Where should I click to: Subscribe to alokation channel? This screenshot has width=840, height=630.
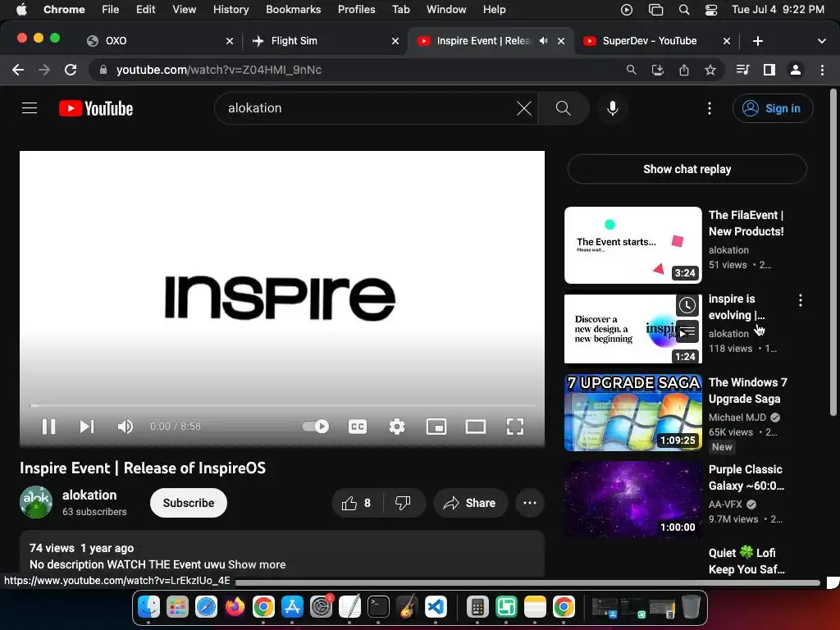click(189, 503)
